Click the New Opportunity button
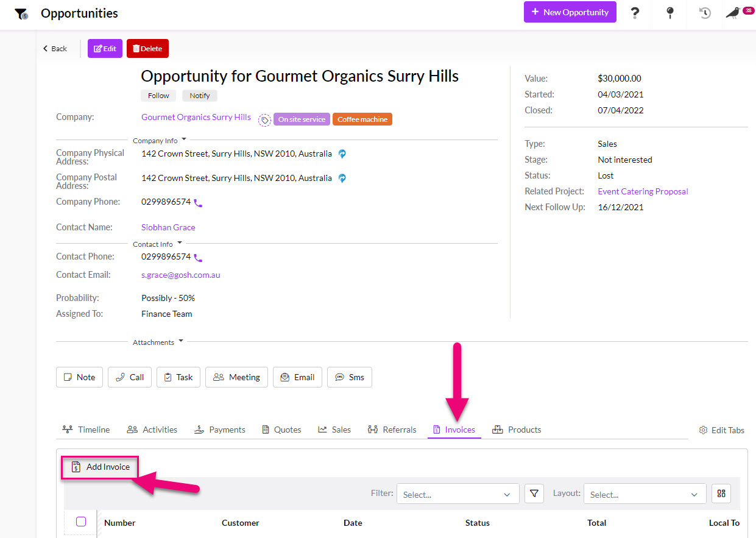This screenshot has height=538, width=756. (x=570, y=12)
